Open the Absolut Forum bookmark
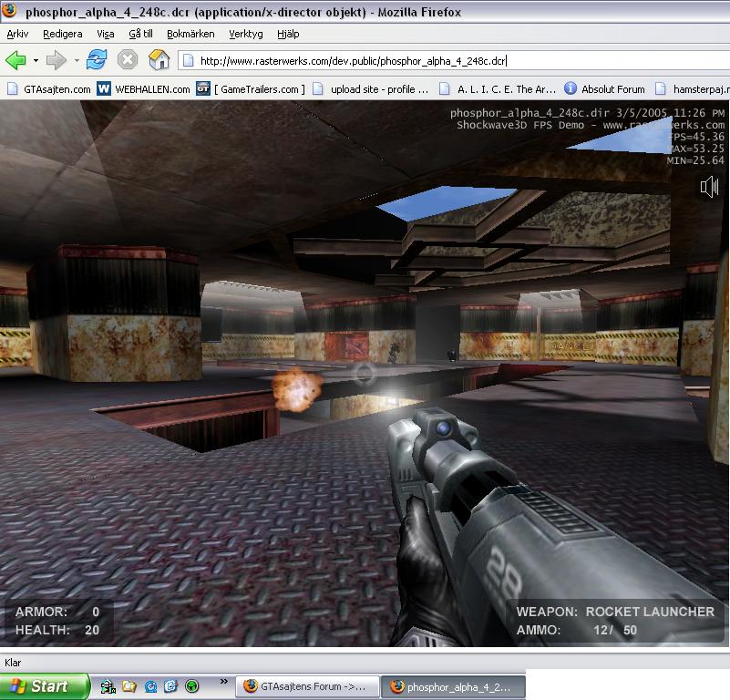 pos(604,89)
